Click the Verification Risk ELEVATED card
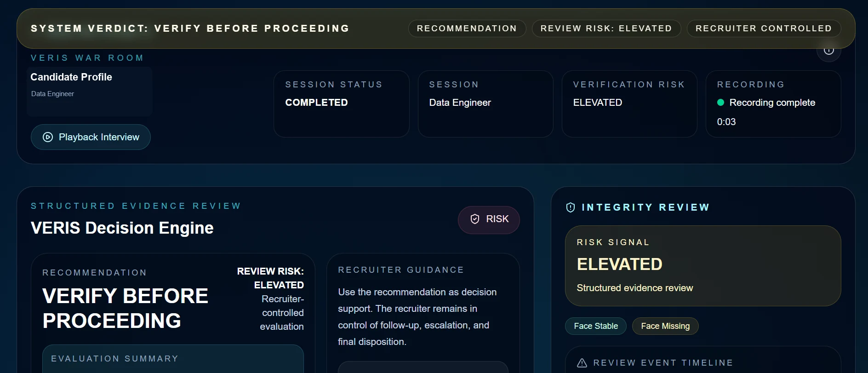 tap(629, 104)
